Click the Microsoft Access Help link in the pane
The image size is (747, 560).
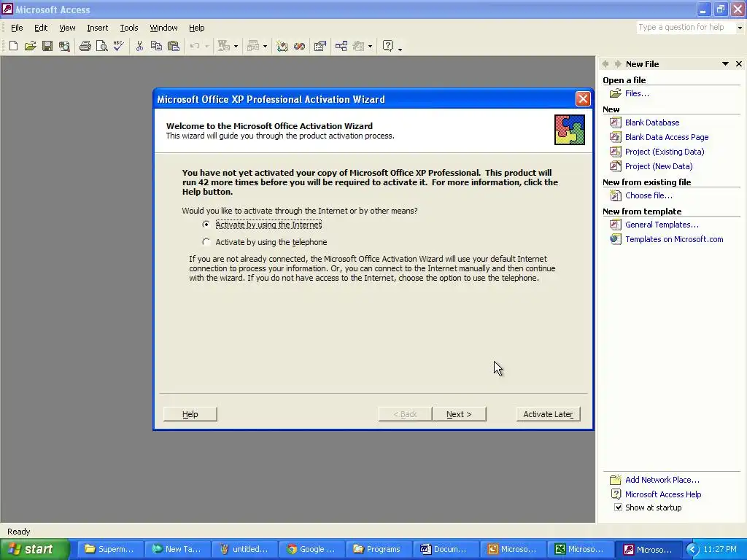pos(663,494)
